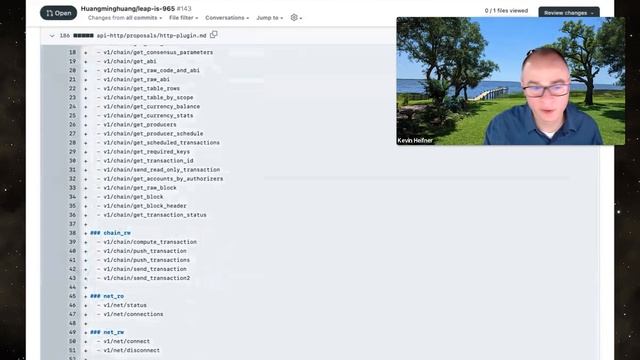The image size is (640, 360).
Task: Open the File filter dropdown
Action: (183, 18)
